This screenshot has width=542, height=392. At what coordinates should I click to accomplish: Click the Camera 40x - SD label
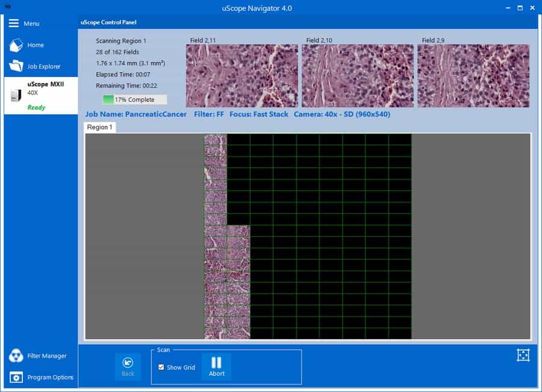tap(341, 114)
